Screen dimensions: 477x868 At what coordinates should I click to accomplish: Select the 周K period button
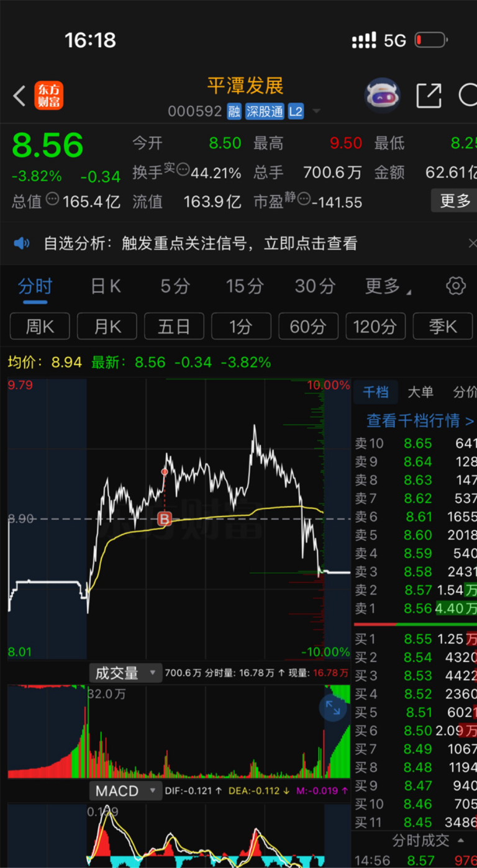40,327
